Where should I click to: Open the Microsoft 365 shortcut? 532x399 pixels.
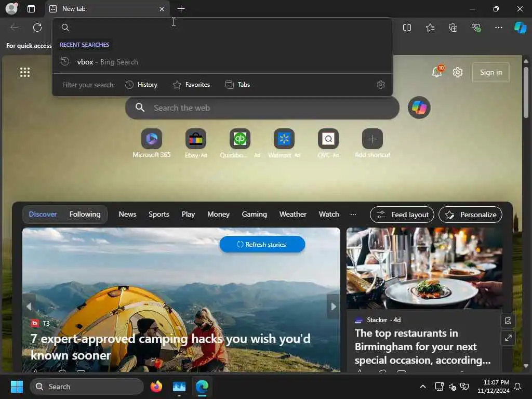click(x=151, y=143)
